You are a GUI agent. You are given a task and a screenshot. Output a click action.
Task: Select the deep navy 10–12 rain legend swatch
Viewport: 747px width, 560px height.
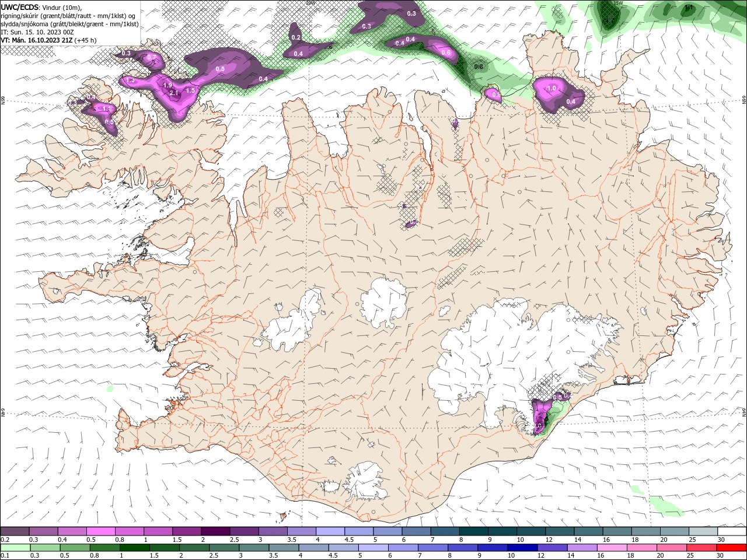click(x=523, y=548)
